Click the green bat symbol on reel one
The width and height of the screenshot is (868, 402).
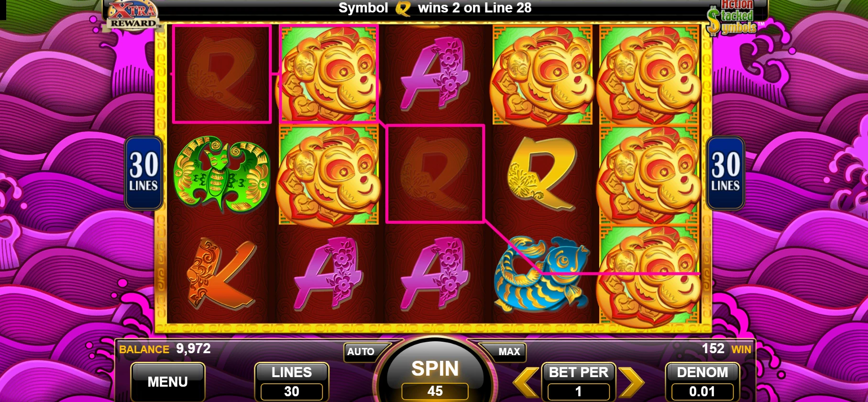tap(221, 175)
